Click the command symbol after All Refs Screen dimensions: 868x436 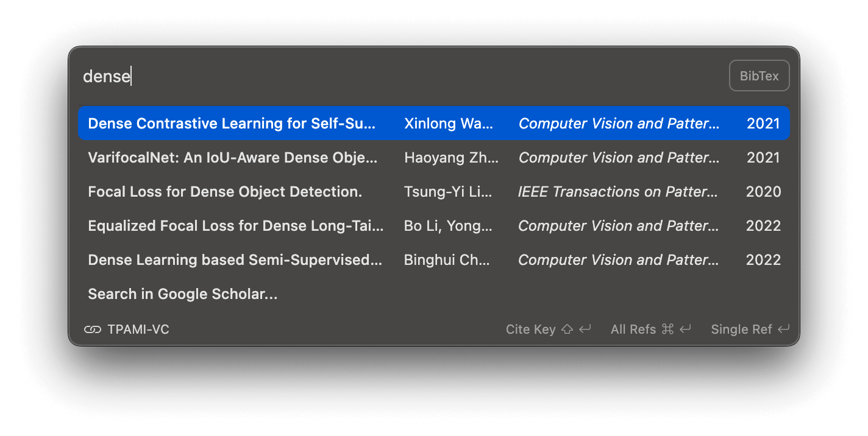(x=667, y=329)
